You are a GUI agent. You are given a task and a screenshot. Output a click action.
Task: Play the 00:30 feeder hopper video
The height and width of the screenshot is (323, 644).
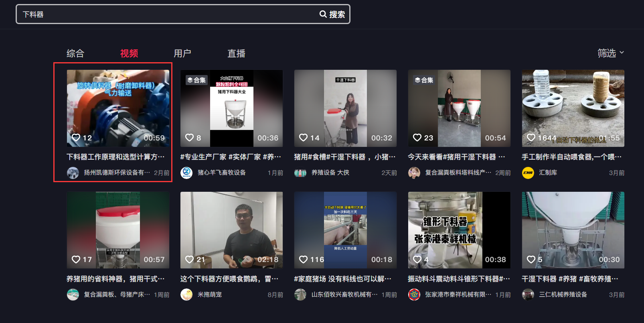click(573, 230)
